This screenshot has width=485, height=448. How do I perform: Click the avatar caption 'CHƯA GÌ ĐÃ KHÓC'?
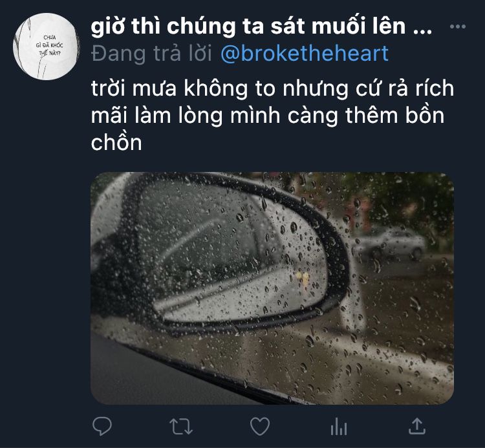click(50, 45)
